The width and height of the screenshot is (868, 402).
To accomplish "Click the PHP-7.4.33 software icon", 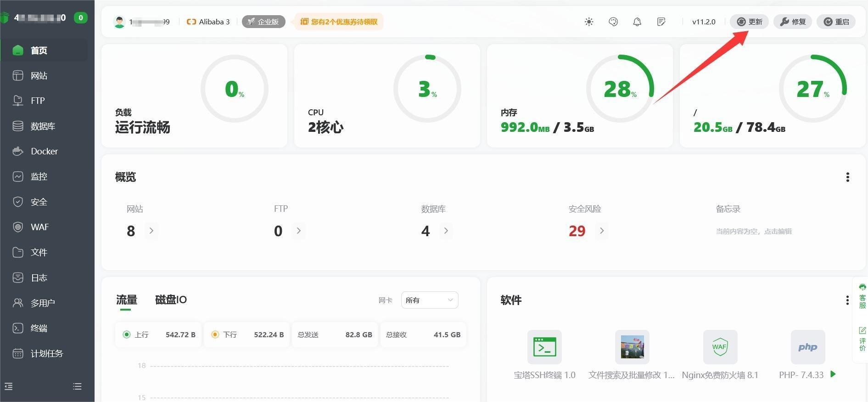I will [x=807, y=347].
